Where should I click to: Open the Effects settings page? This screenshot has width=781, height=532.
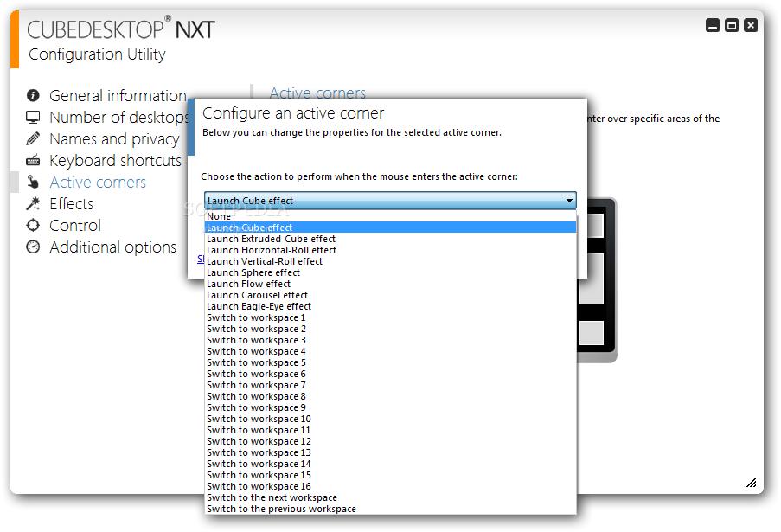pos(71,204)
